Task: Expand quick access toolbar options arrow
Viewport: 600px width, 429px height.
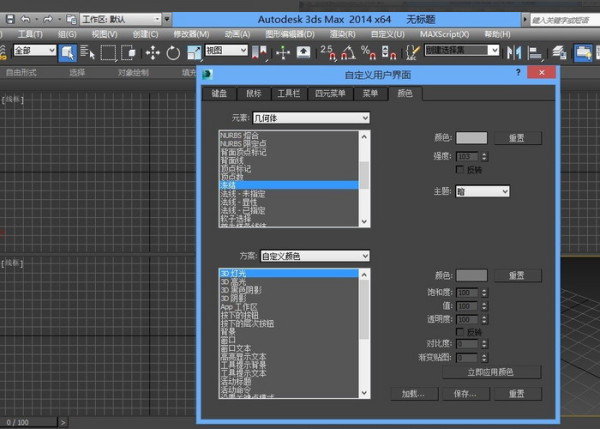Action: click(x=167, y=19)
